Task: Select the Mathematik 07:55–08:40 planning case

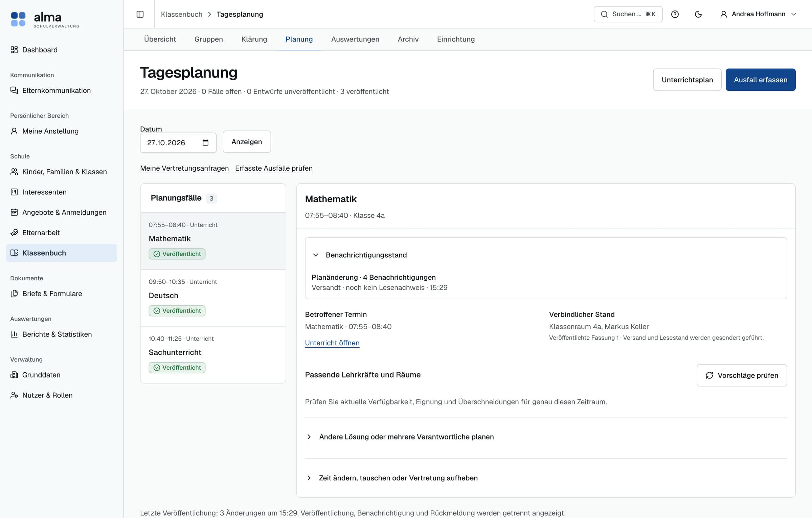Action: pyautogui.click(x=213, y=241)
